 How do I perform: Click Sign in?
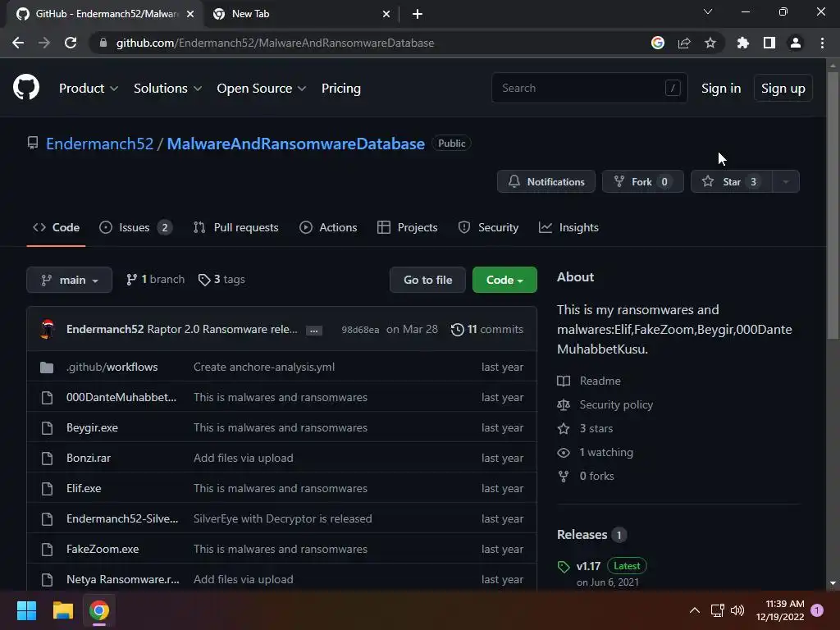(x=721, y=89)
